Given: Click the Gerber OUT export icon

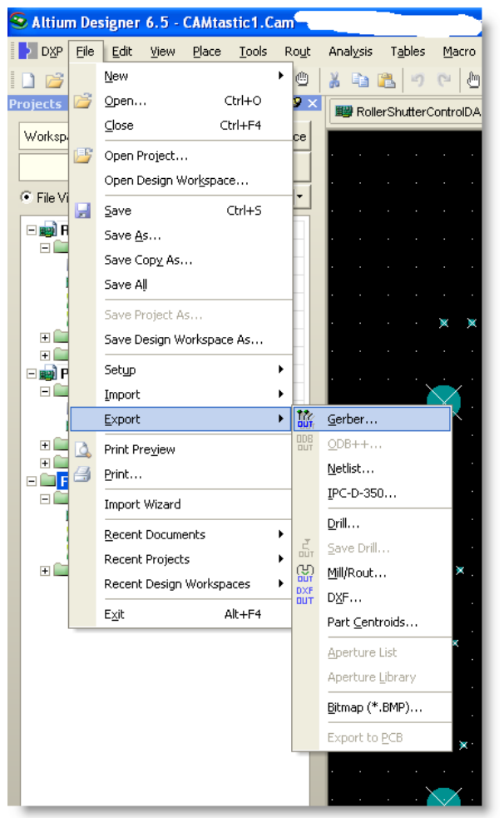Looking at the screenshot, I should pyautogui.click(x=305, y=419).
